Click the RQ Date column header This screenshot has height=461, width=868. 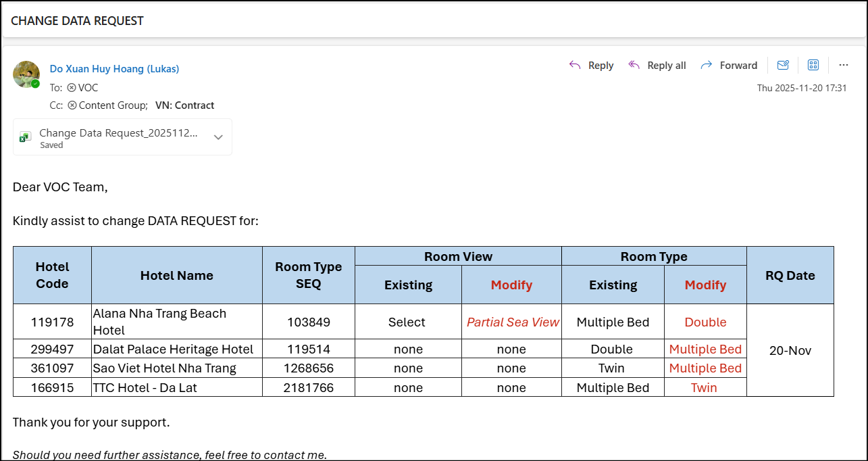point(790,275)
